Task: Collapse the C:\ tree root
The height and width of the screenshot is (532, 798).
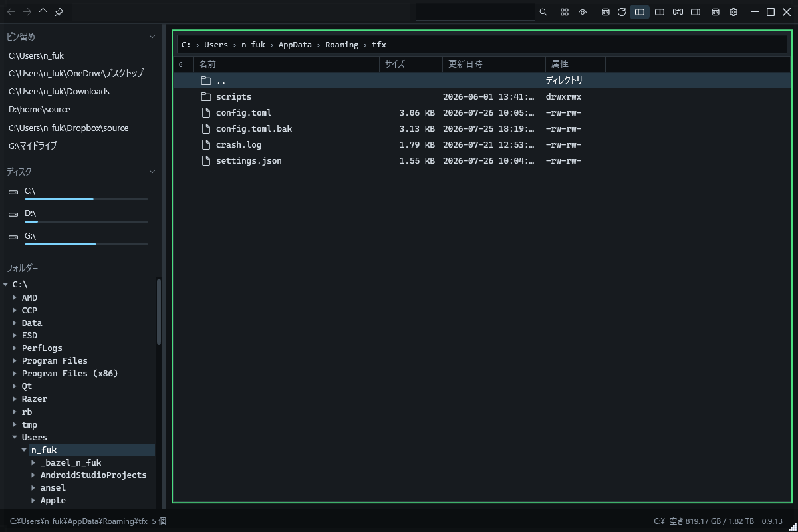Action: click(6, 285)
